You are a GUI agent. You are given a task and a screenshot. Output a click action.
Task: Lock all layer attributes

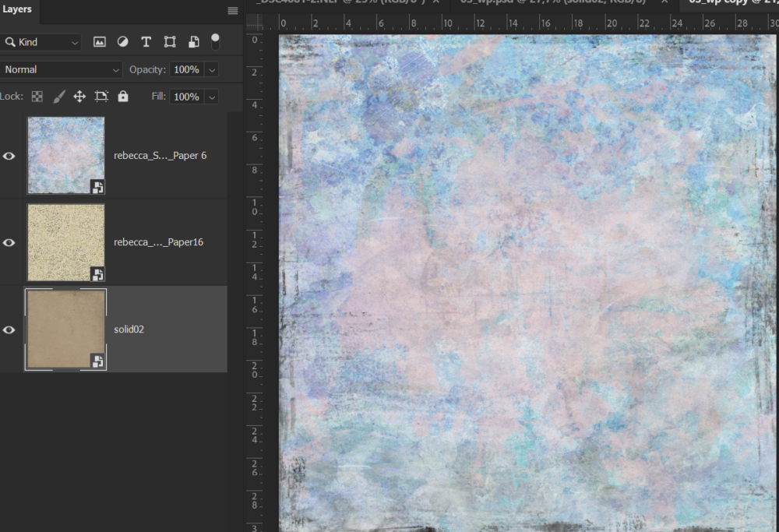point(123,97)
